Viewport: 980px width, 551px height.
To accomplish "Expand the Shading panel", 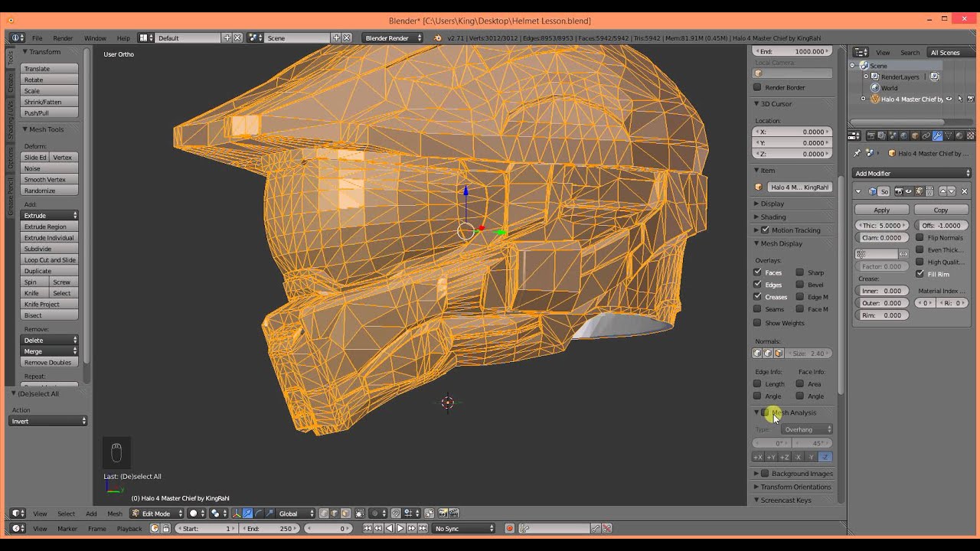I will [x=773, y=217].
